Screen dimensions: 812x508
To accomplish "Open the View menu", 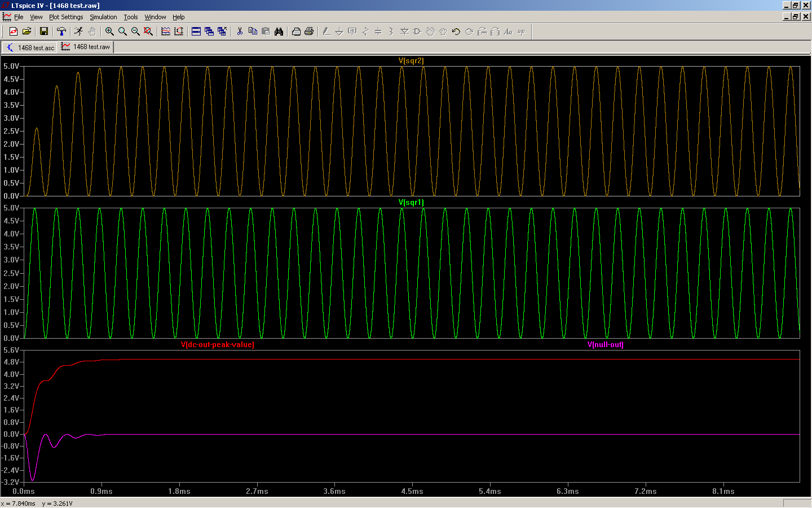I will (x=36, y=17).
